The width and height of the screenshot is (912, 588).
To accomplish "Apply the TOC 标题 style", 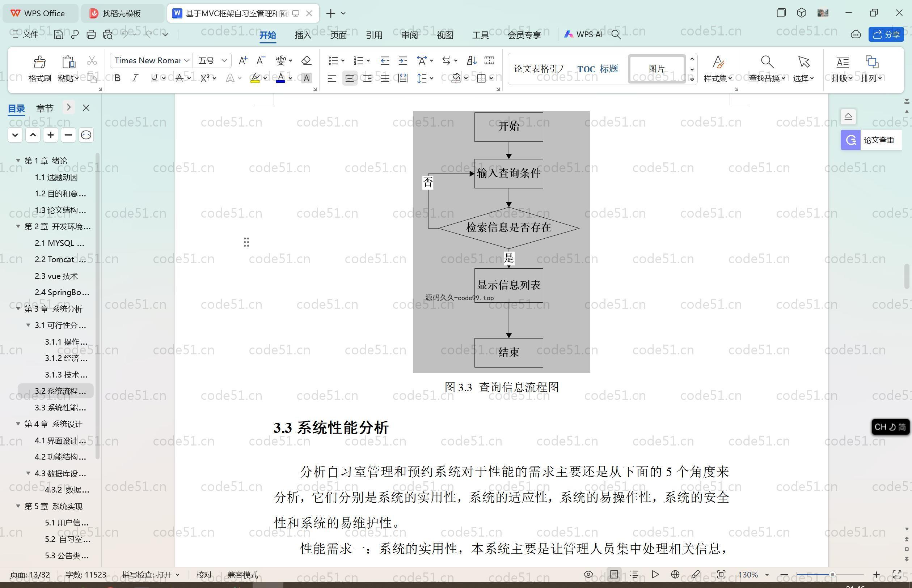I will pyautogui.click(x=597, y=69).
